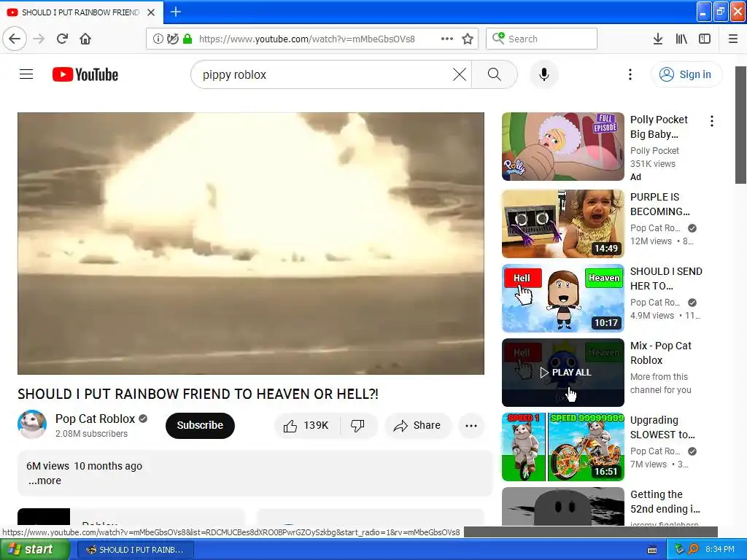This screenshot has height=560, width=747.
Task: Open the Pop Cat Roblox channel name link
Action: click(96, 419)
